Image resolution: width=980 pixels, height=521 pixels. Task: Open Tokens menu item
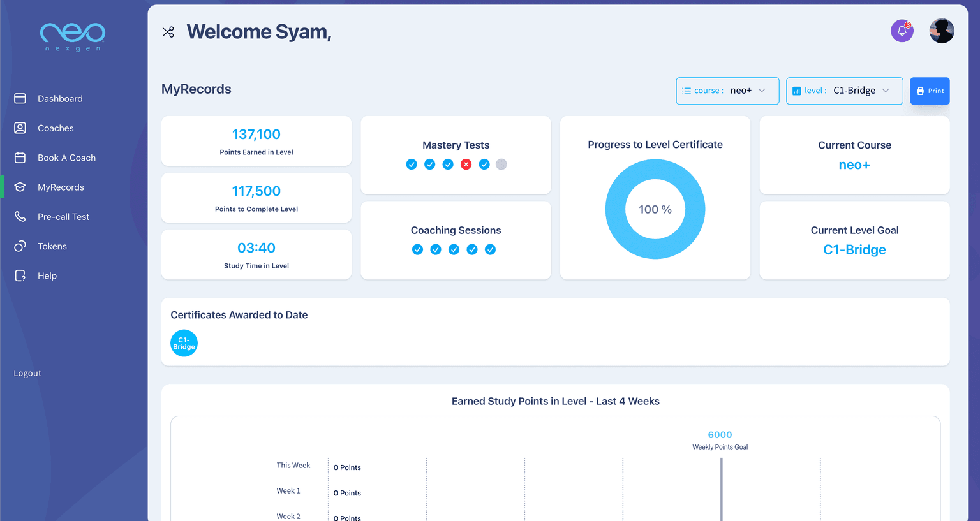(x=52, y=246)
